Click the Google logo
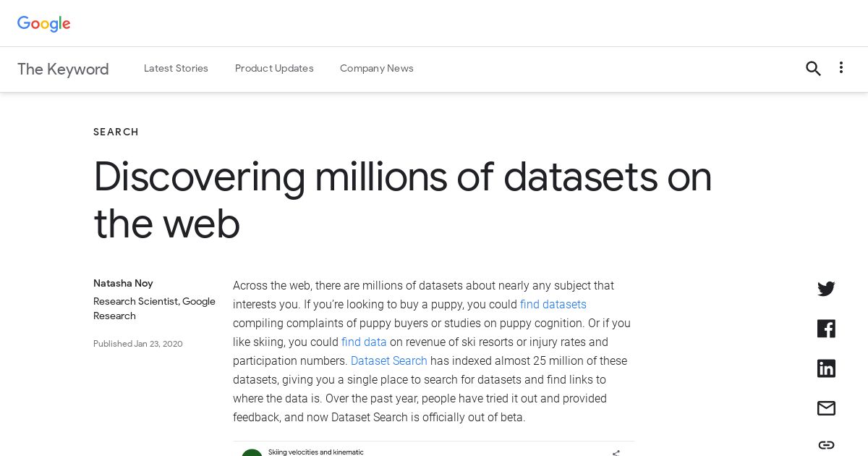Viewport: 868px width, 456px height. (44, 23)
